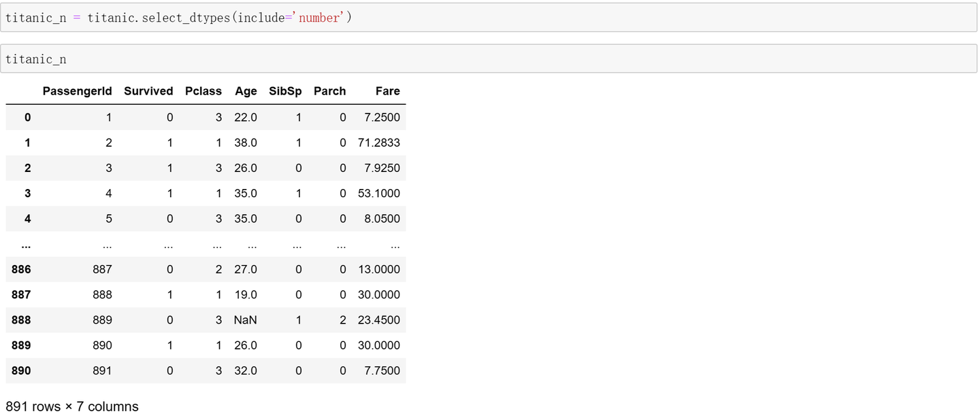Click the row index 886 label
The image size is (980, 416).
[21, 270]
